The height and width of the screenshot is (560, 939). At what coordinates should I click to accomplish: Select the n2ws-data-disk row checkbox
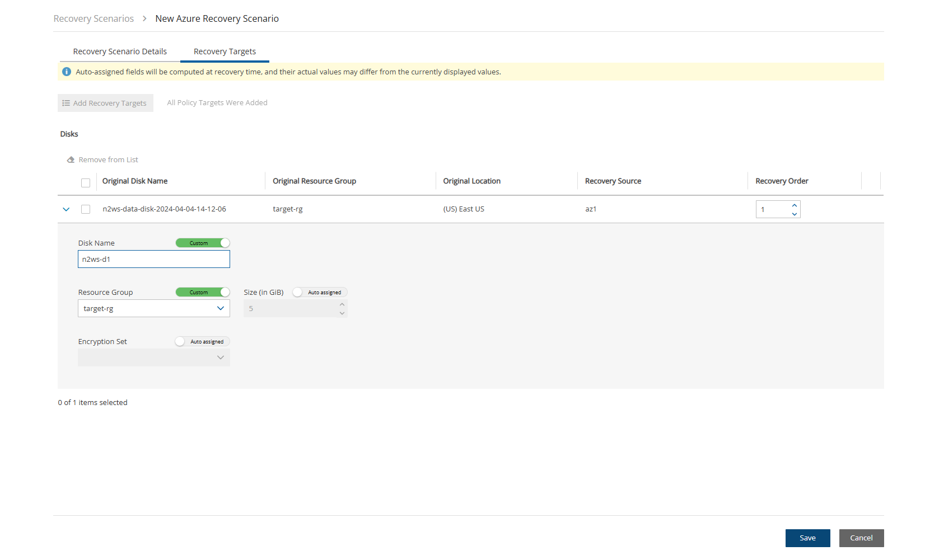pyautogui.click(x=86, y=209)
